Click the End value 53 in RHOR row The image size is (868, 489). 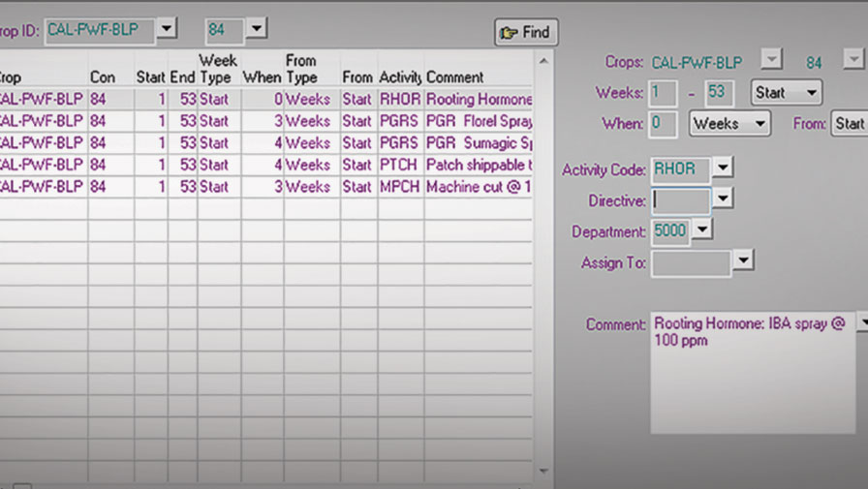183,100
